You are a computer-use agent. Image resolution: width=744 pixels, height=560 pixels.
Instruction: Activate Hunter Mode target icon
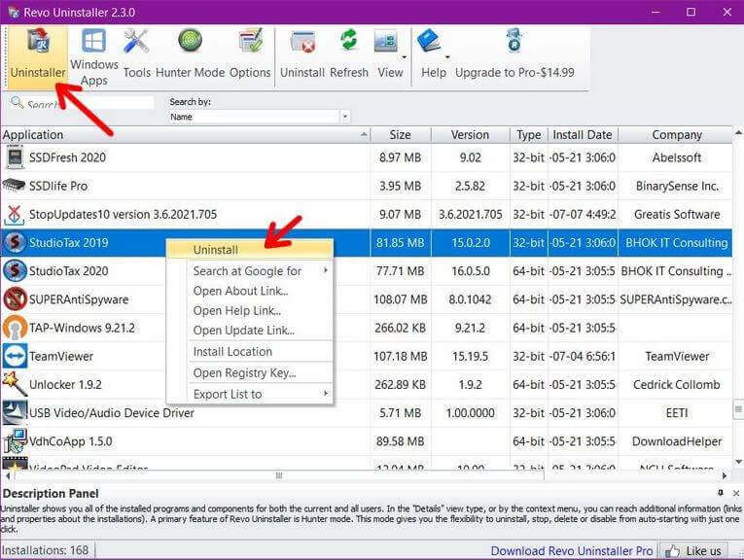point(190,41)
